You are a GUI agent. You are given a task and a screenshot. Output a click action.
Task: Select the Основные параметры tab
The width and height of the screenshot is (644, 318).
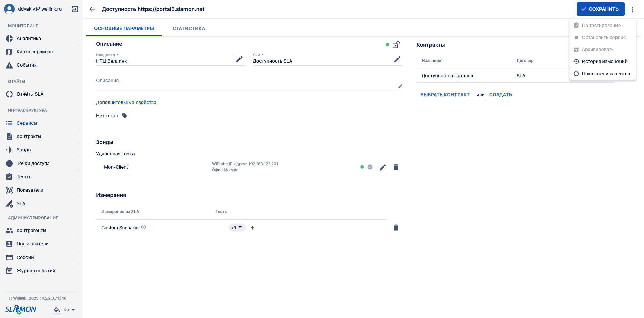tap(124, 28)
